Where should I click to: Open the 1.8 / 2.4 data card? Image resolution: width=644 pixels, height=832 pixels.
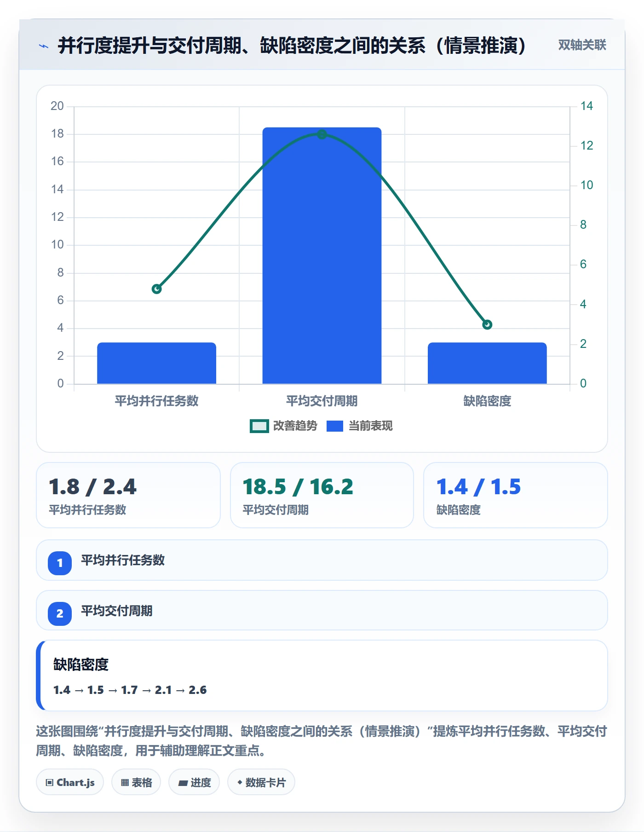coord(128,495)
